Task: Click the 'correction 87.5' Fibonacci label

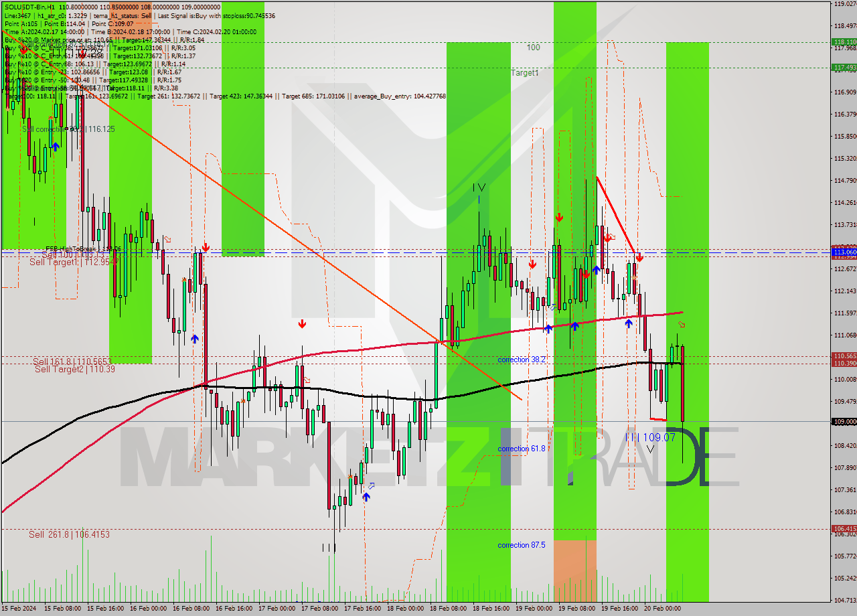Action: 522,545
